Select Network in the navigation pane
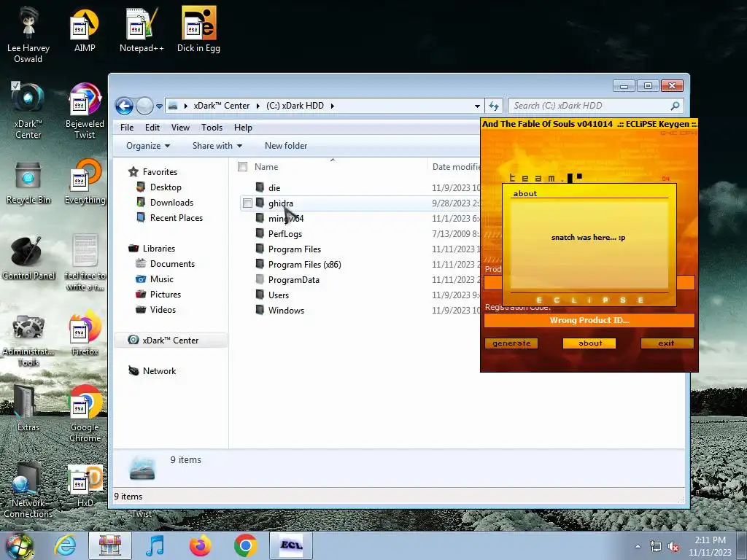Image resolution: width=747 pixels, height=560 pixels. point(159,371)
